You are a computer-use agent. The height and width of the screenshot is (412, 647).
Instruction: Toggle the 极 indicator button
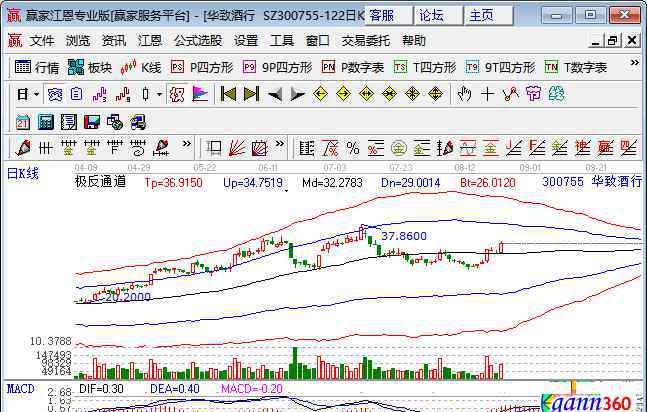[x=177, y=95]
